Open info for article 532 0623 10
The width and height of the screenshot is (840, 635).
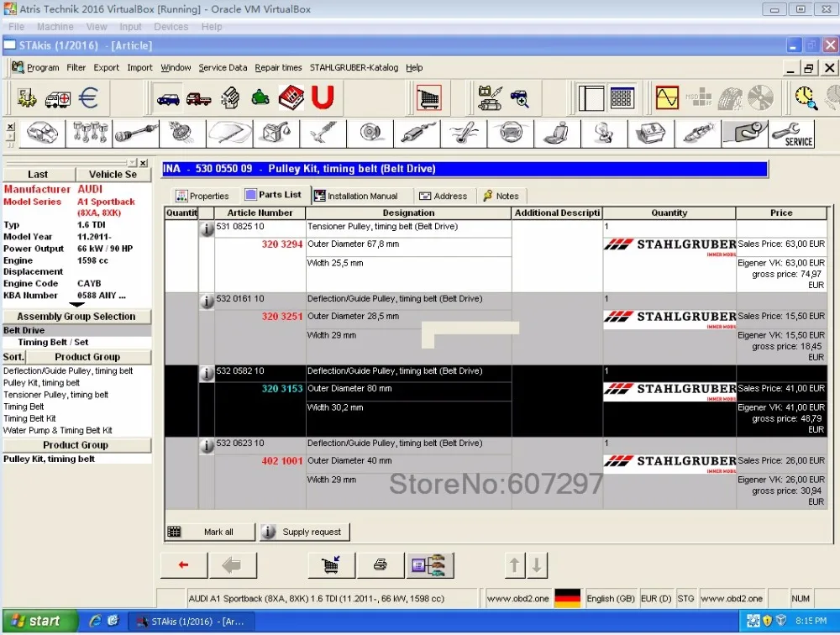tap(207, 446)
